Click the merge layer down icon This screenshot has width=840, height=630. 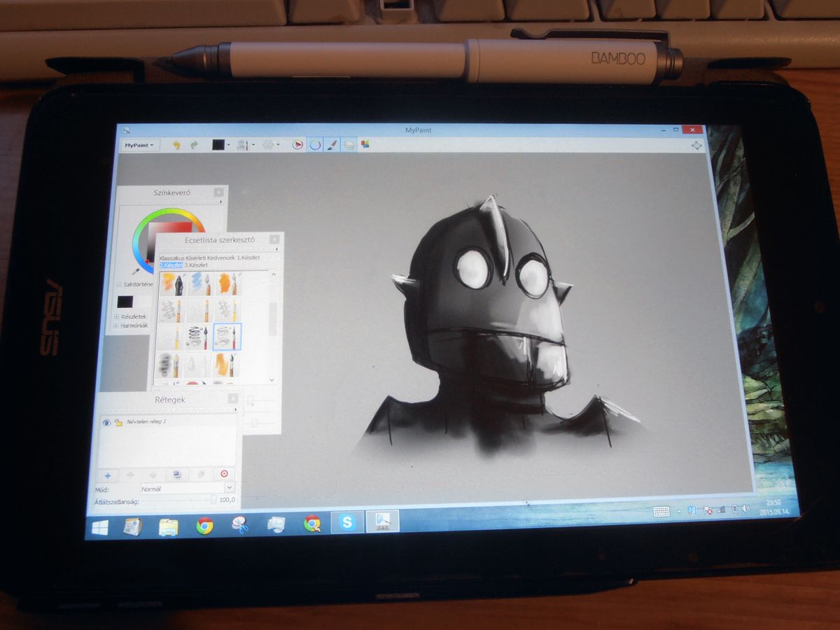pos(200,474)
